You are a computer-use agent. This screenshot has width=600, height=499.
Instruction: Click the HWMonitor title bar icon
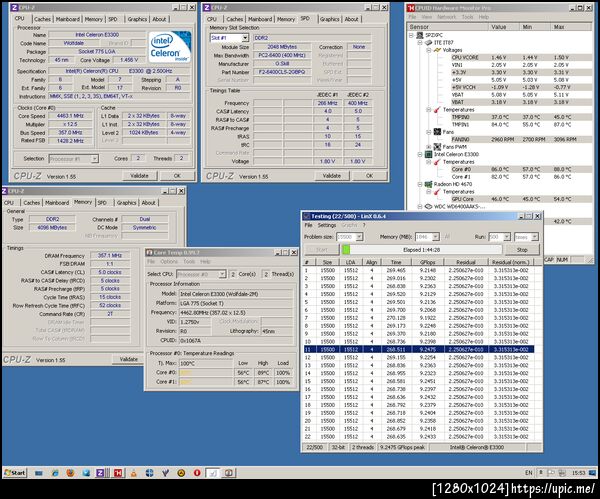coord(411,8)
